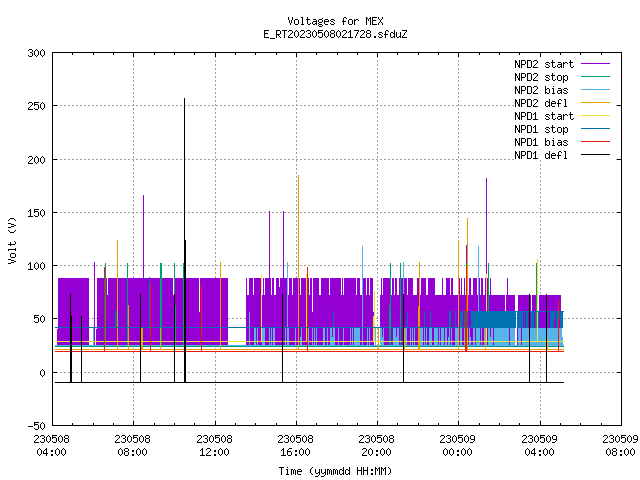Click x-axis label 230508 08:00
640x480 pixels.
click(x=133, y=446)
